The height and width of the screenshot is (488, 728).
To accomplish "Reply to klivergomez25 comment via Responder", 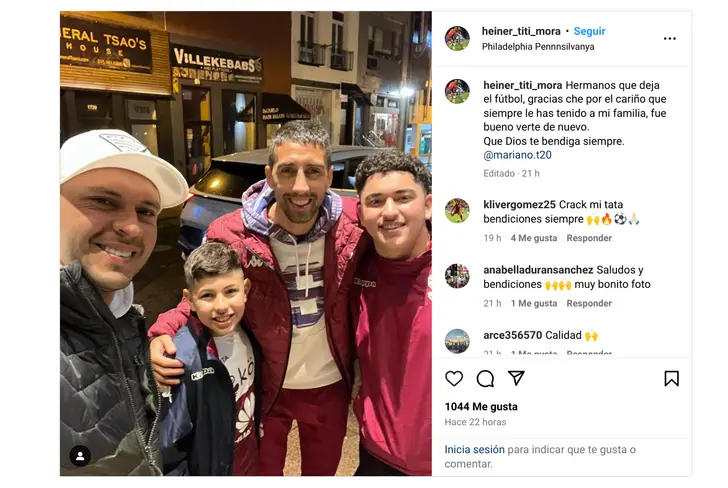I will tap(589, 238).
